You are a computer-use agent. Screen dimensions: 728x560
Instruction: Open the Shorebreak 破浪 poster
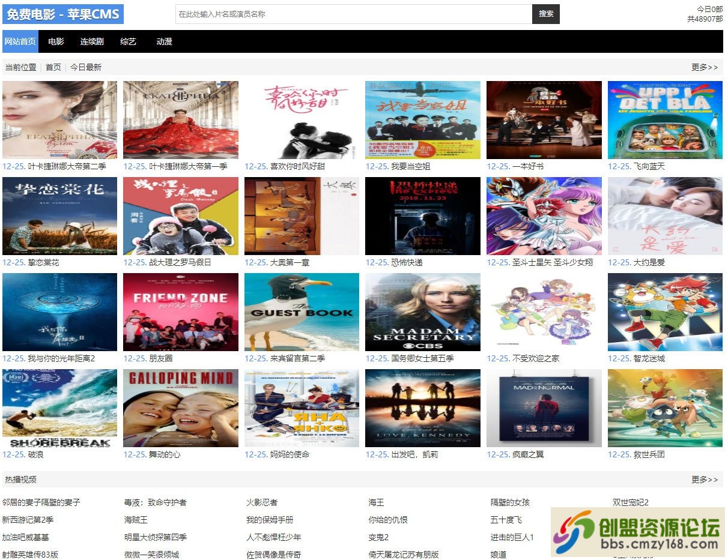click(x=60, y=408)
